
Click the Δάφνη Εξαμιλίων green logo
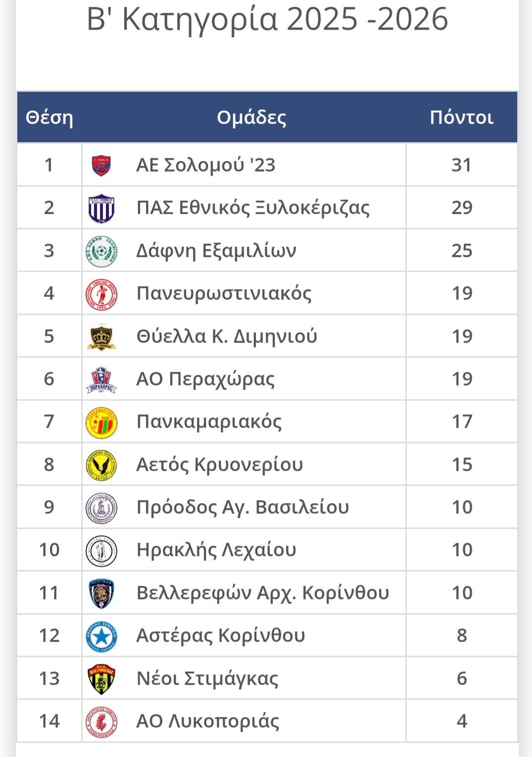coord(101,251)
